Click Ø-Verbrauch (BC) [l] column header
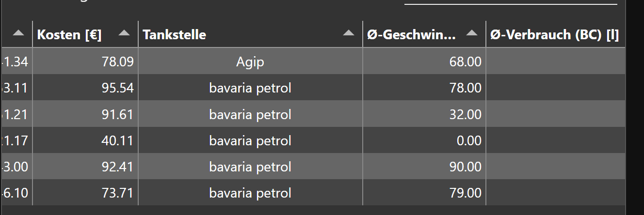Image resolution: width=644 pixels, height=215 pixels. 554,35
